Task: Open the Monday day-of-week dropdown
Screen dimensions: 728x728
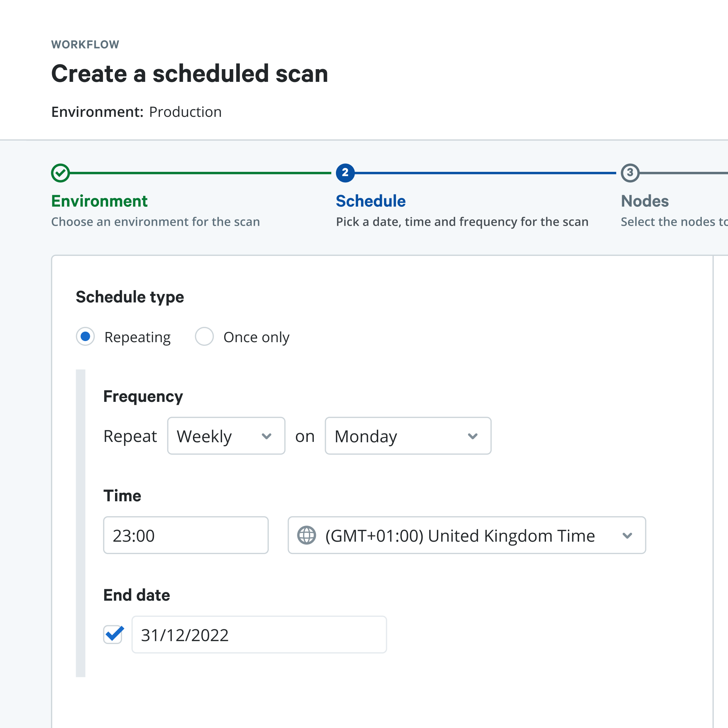Action: point(408,436)
